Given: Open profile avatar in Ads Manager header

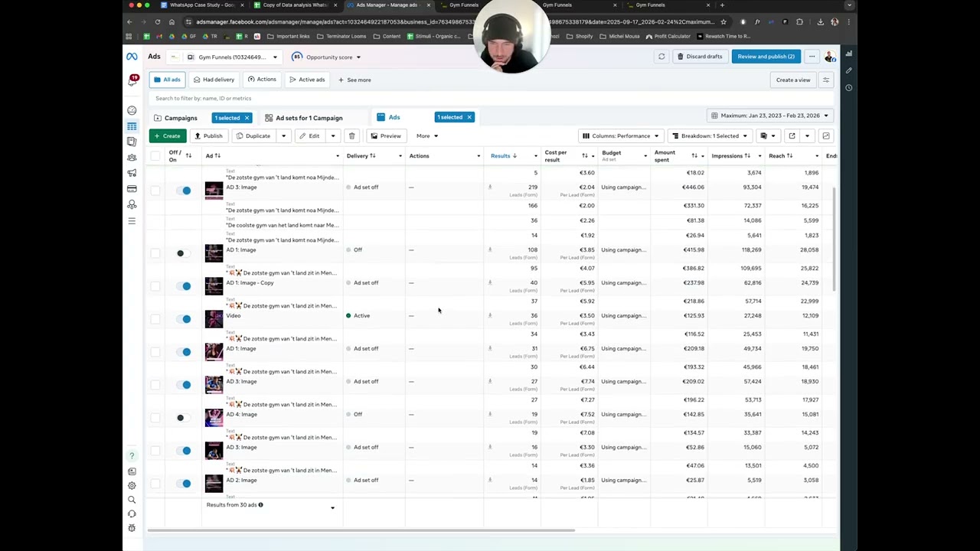Looking at the screenshot, I should 830,57.
